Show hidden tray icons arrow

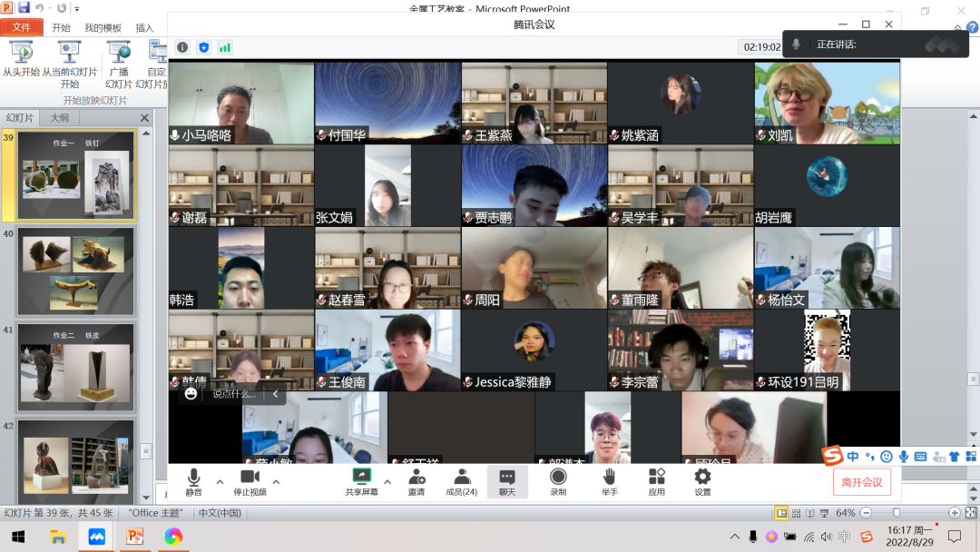(735, 537)
